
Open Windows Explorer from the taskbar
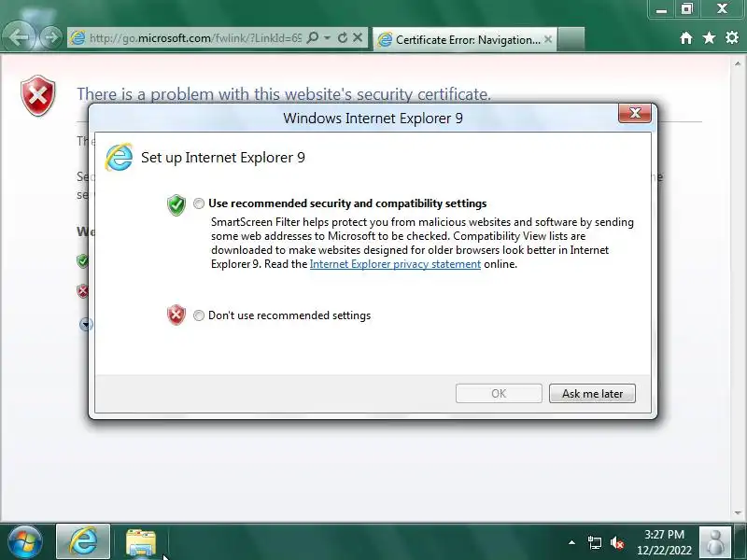(141, 542)
